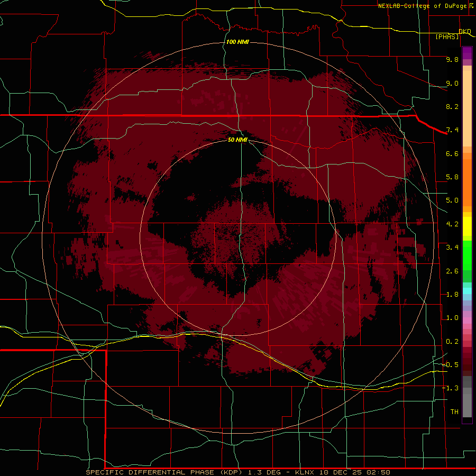
Task: Click the 1.0 value on the color scale
Action: pos(452,318)
